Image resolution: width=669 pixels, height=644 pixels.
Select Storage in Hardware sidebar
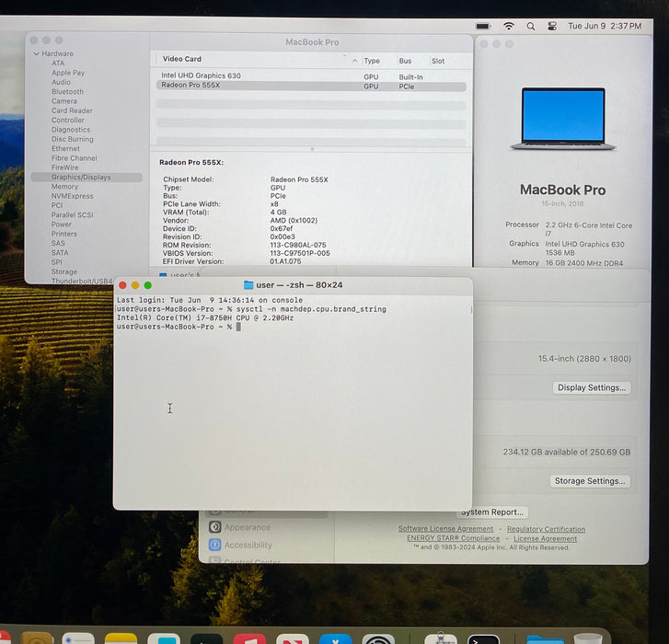tap(64, 271)
